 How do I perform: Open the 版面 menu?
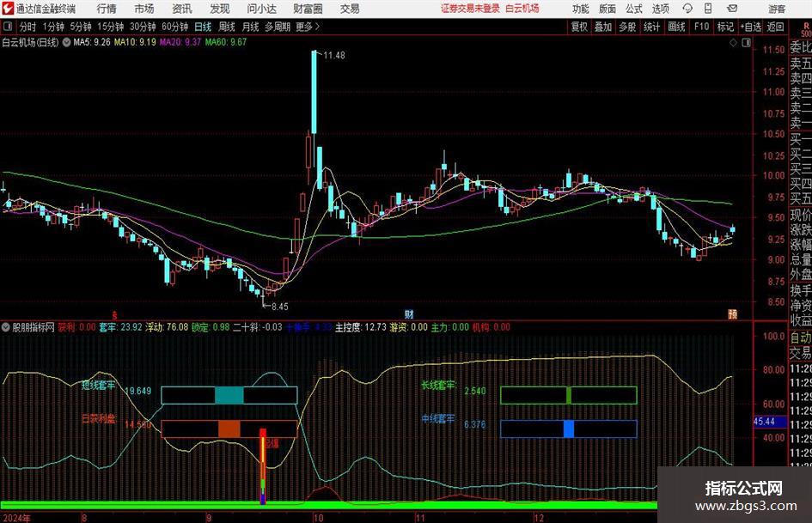607,9
